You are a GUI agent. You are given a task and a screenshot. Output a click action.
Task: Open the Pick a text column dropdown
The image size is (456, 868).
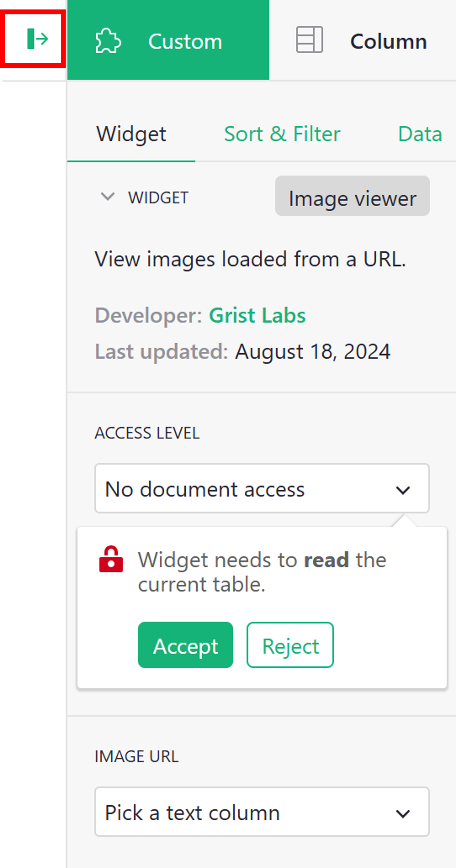261,813
